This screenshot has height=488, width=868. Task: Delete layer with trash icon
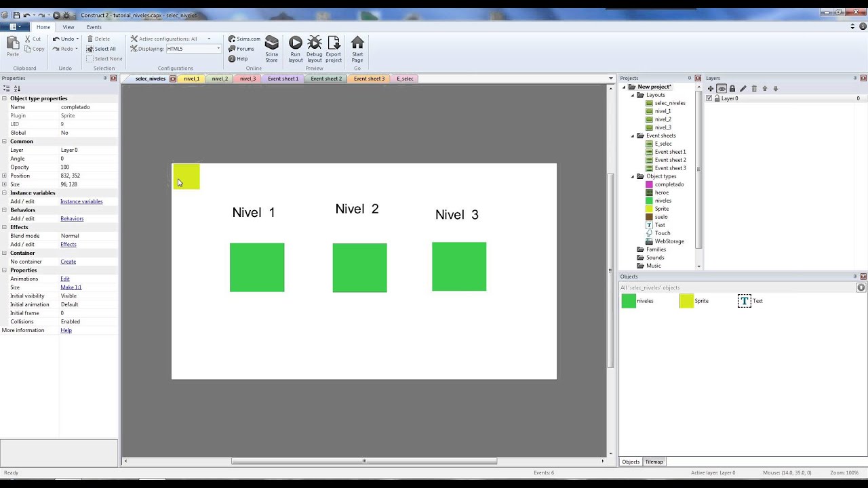click(754, 88)
